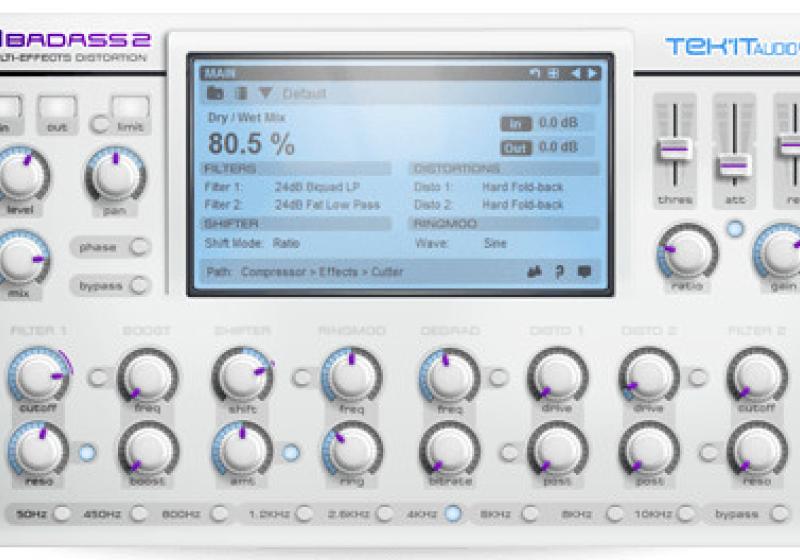Viewport: 800px width, 560px height.
Task: Click the MAIN page title
Action: (220, 73)
